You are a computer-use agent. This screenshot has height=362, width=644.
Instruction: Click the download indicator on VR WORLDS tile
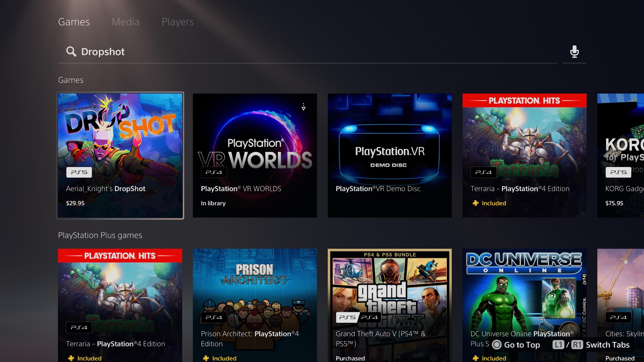click(303, 107)
